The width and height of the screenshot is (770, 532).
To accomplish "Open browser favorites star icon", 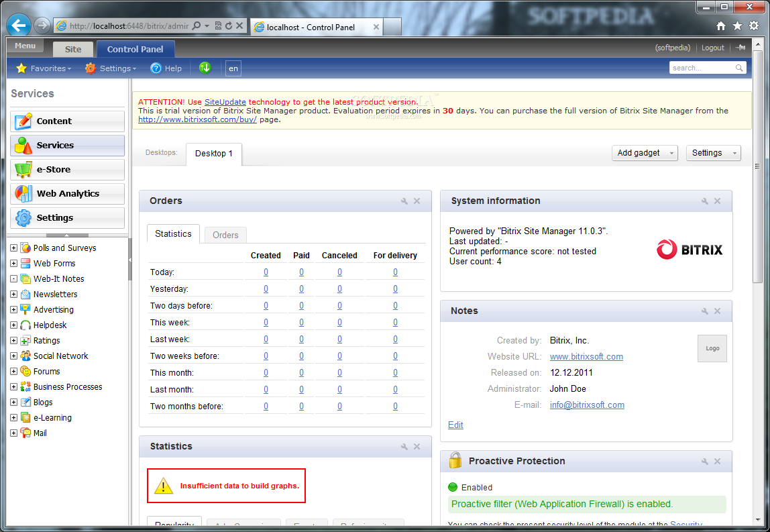I will (x=737, y=26).
